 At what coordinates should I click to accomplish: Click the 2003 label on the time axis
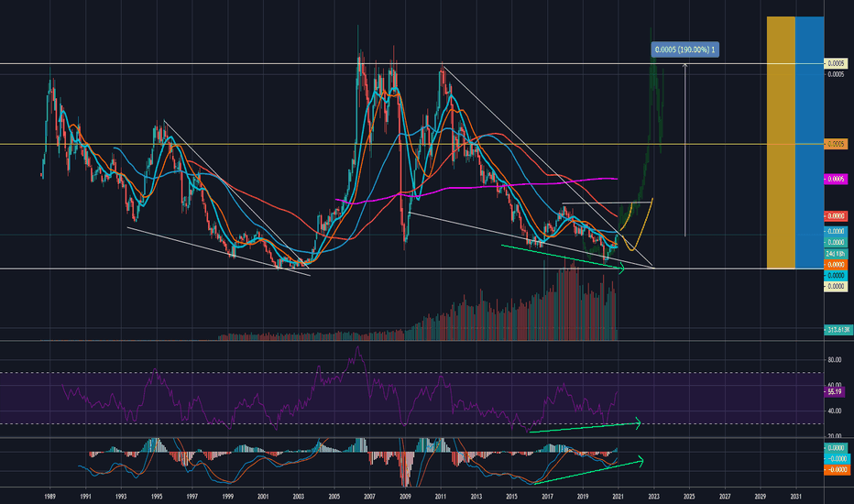[x=299, y=497]
